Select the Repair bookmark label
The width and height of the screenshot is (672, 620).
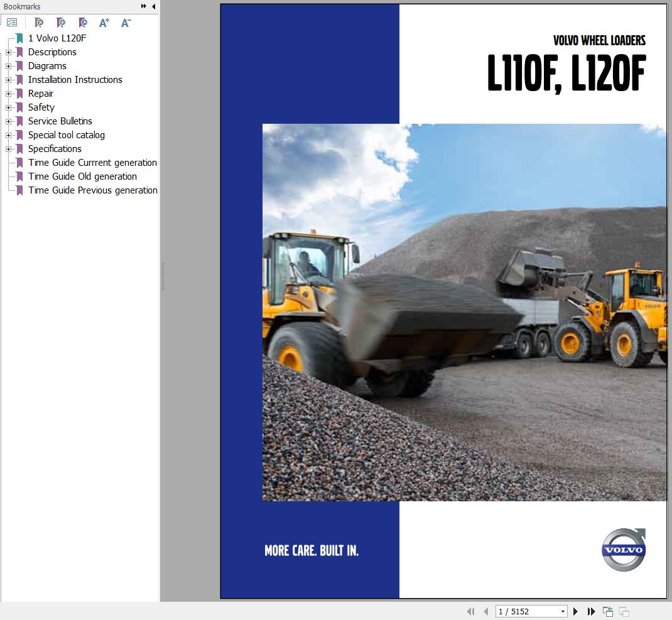[x=41, y=94]
